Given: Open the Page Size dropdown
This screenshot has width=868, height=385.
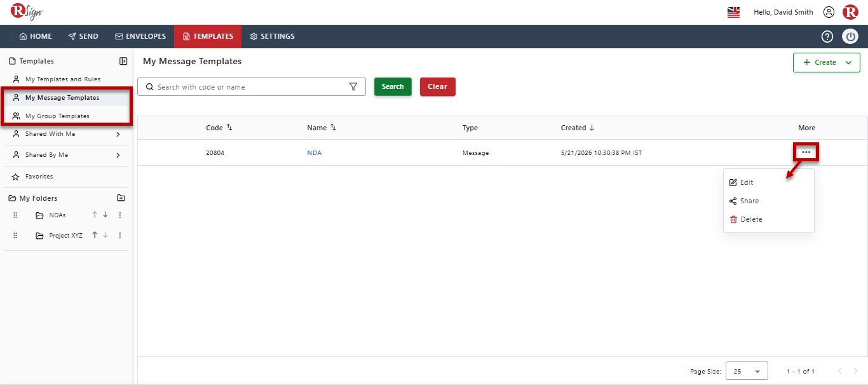Looking at the screenshot, I should click(747, 371).
